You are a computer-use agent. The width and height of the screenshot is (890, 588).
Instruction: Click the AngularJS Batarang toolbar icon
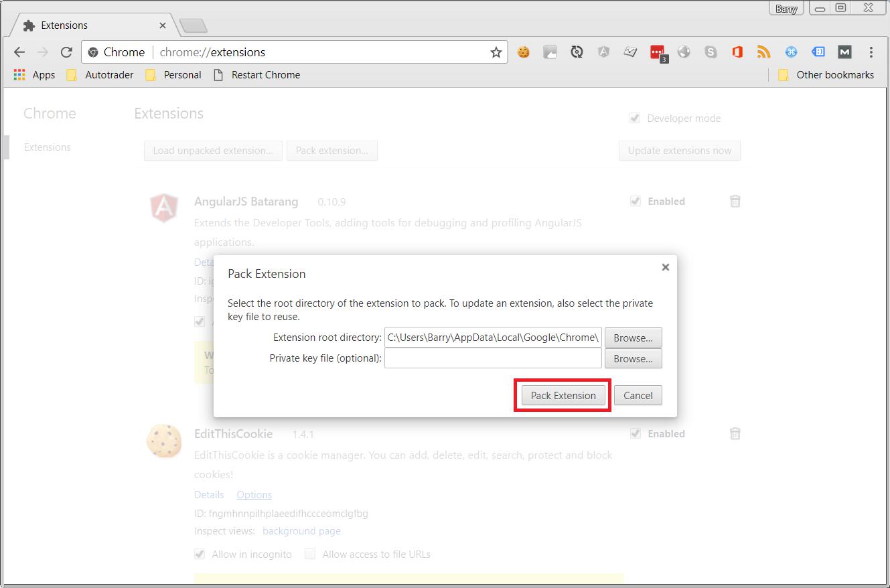tap(603, 52)
